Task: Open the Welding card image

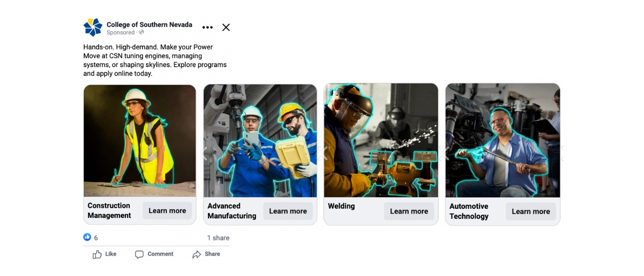Action: [381, 140]
